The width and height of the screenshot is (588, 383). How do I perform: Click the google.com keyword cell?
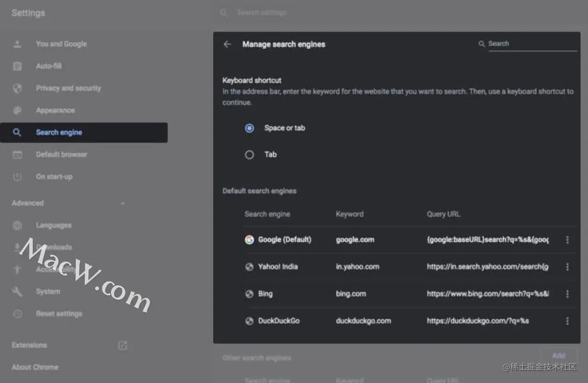click(355, 240)
